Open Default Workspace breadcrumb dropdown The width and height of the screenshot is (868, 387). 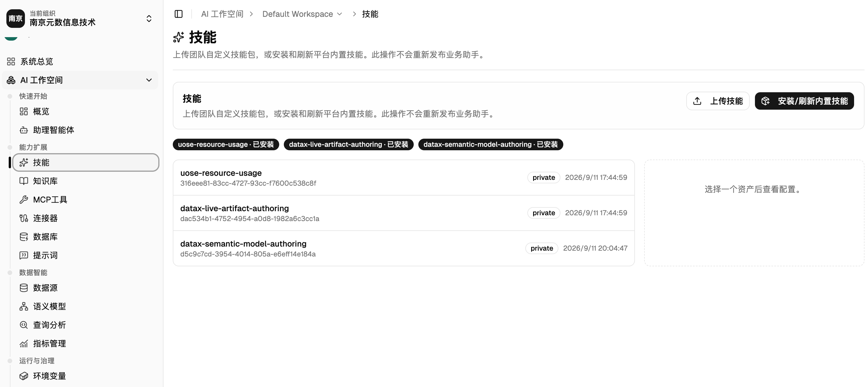(302, 14)
